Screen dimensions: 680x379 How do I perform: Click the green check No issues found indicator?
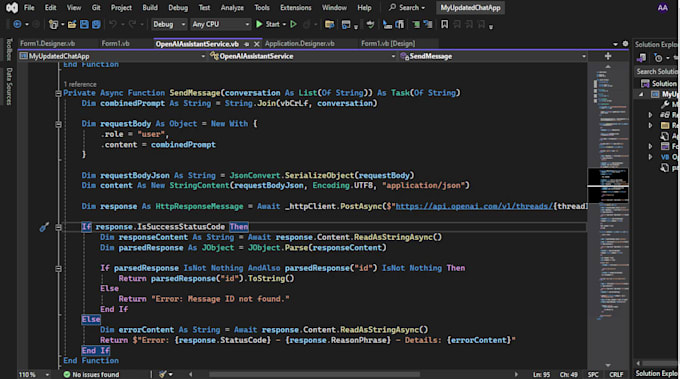tap(91, 374)
